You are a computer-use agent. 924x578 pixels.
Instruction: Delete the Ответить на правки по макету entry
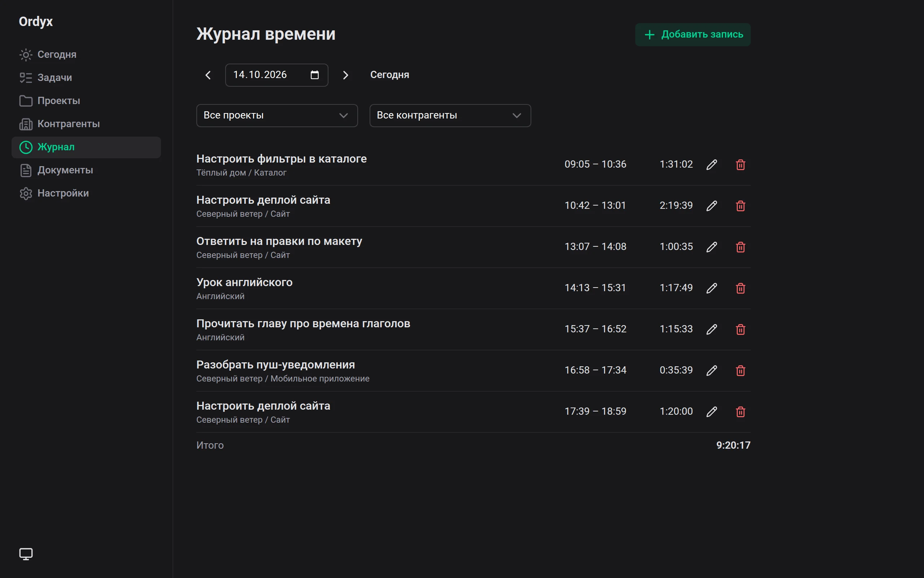[740, 247]
